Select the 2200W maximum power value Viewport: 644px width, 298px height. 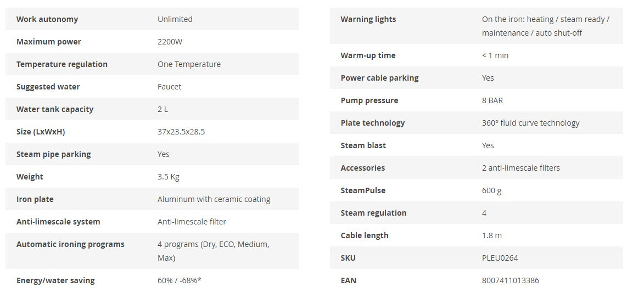click(169, 42)
